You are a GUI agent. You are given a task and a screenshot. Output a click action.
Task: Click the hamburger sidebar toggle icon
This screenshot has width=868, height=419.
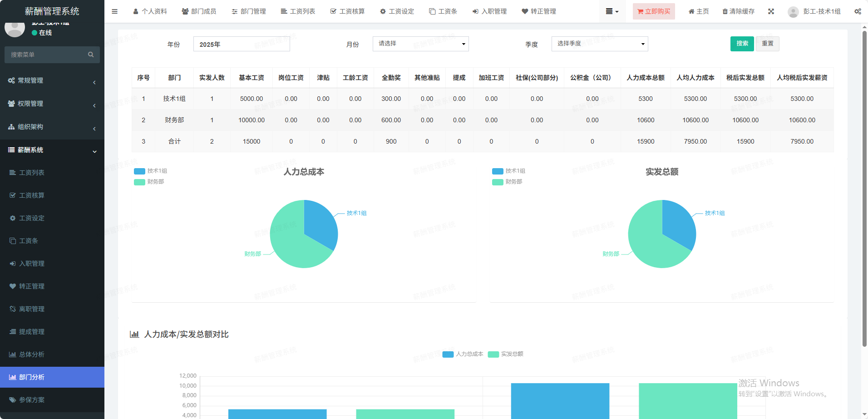[114, 11]
